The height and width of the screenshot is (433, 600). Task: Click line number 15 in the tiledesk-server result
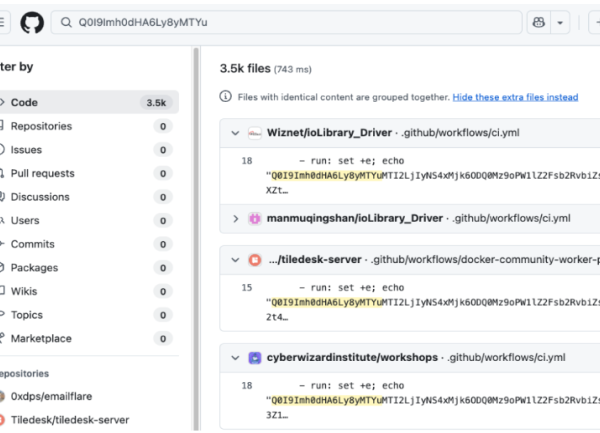pos(247,288)
